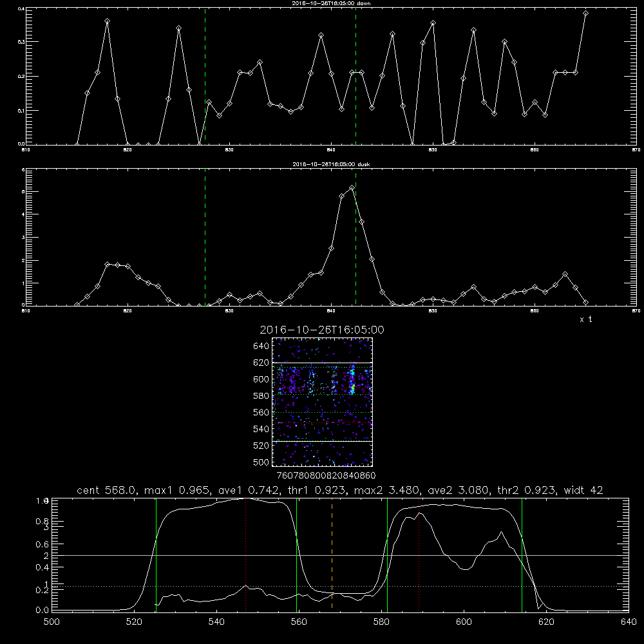Click the spectrogram title '2016-10-26T16:05:00'
Screen dimensions: 644x644
coord(322,330)
